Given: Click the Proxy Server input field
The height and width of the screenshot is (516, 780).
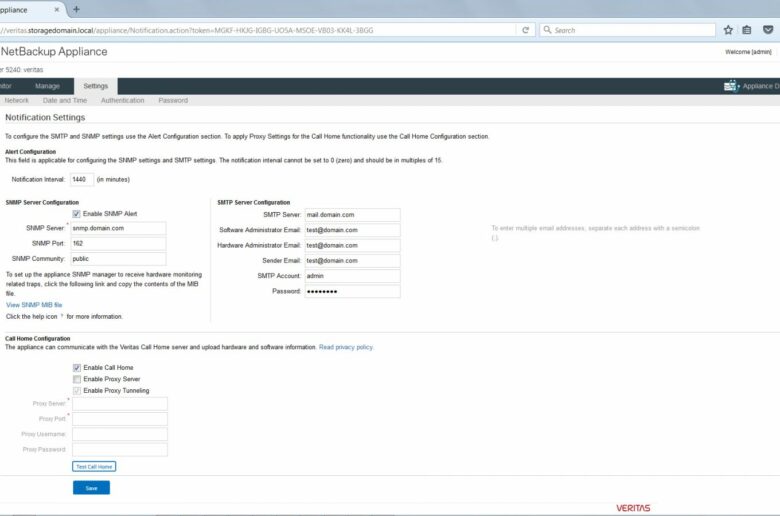Looking at the screenshot, I should [x=120, y=404].
